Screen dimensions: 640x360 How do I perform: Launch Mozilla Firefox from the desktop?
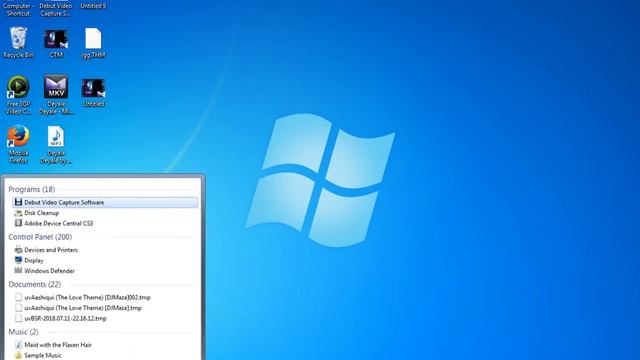[x=18, y=144]
